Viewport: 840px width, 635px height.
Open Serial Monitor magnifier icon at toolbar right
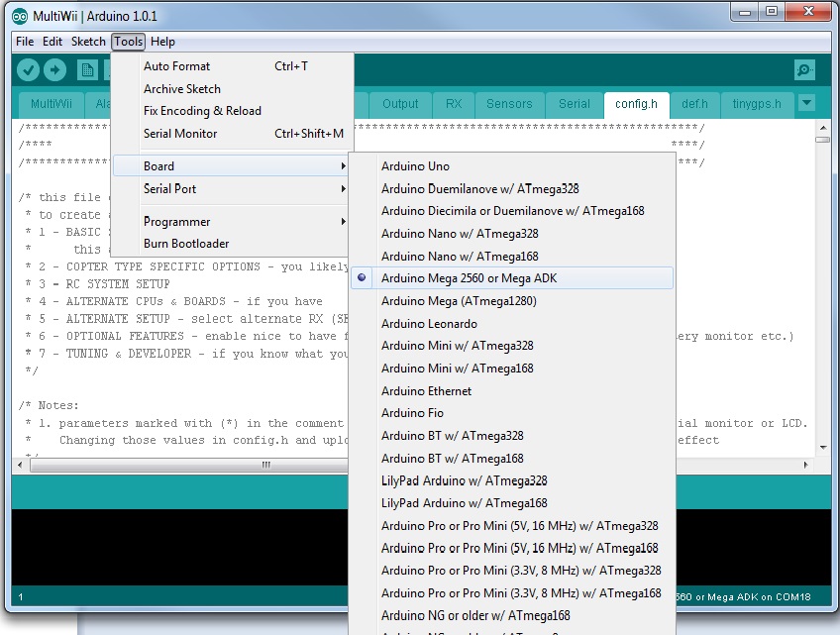tap(804, 69)
